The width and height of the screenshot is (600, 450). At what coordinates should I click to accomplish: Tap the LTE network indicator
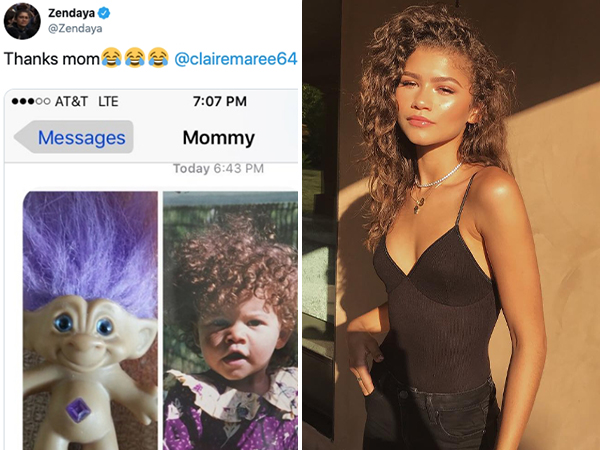109,103
